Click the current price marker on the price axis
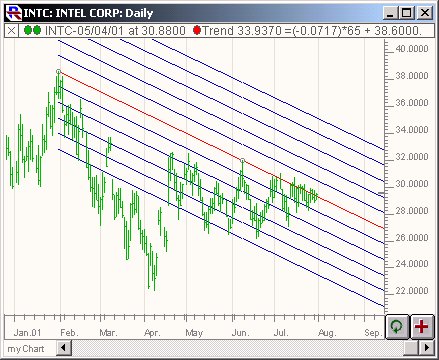Image resolution: width=439 pixels, height=360 pixels. pos(381,193)
